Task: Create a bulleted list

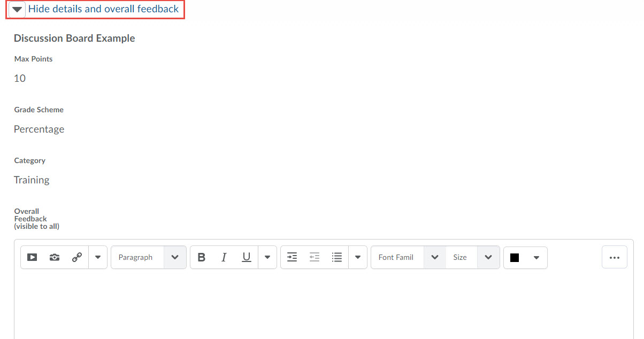Action: click(x=336, y=257)
